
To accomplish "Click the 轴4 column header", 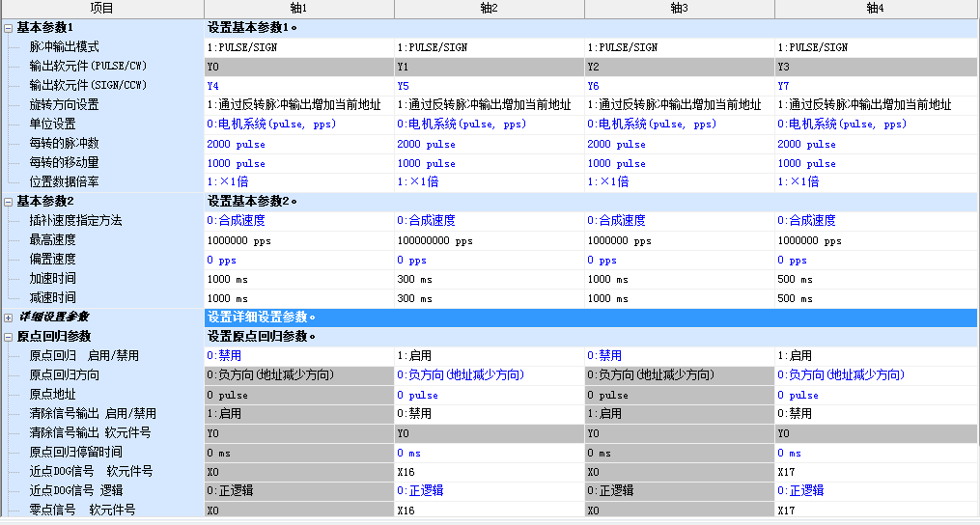I will 875,9.
